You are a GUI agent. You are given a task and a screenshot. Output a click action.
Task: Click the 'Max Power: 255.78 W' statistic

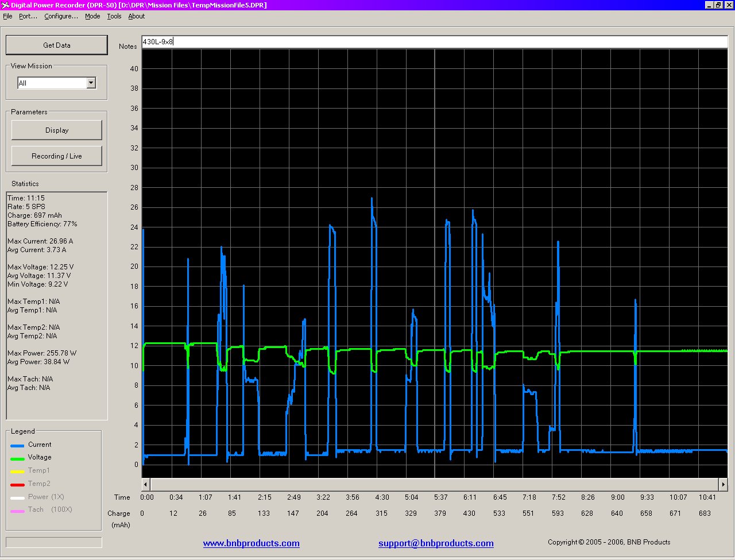pos(42,353)
